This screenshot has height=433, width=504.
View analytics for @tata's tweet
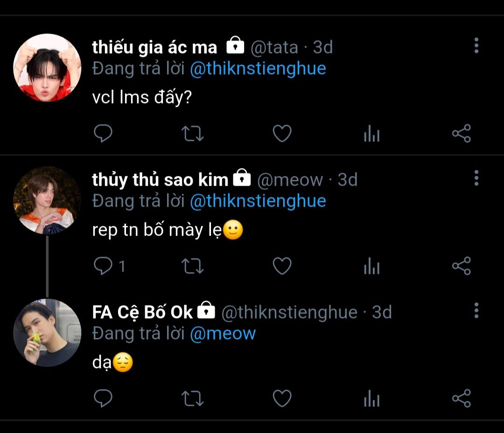click(x=371, y=134)
